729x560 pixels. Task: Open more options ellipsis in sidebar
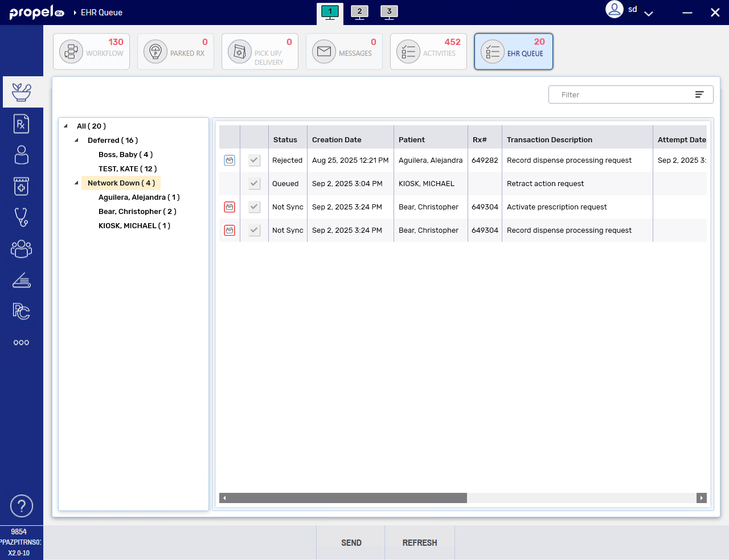point(21,343)
